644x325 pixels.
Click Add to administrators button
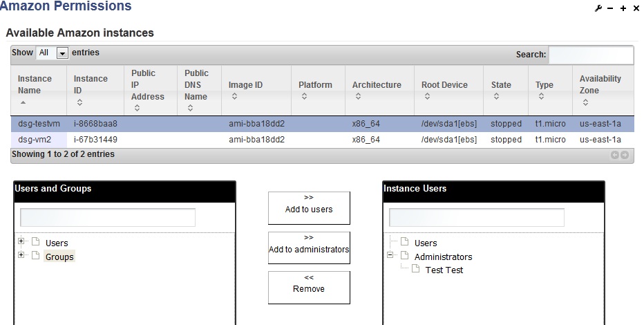309,248
